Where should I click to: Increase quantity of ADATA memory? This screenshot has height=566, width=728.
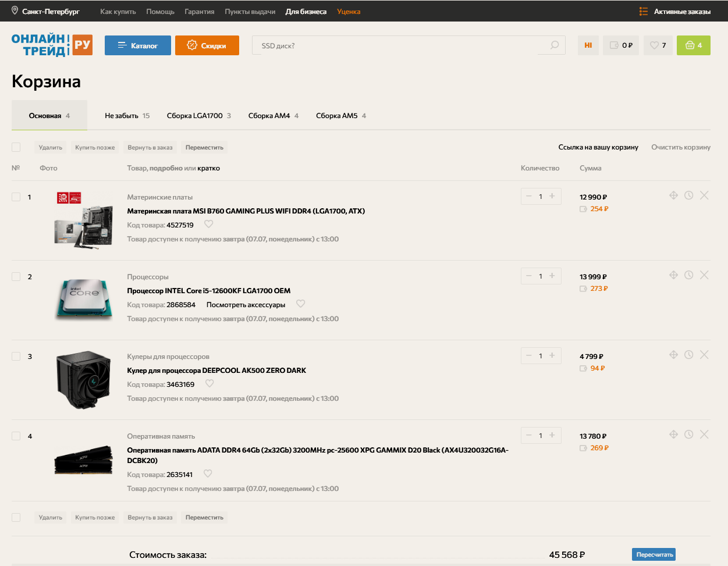pyautogui.click(x=552, y=435)
